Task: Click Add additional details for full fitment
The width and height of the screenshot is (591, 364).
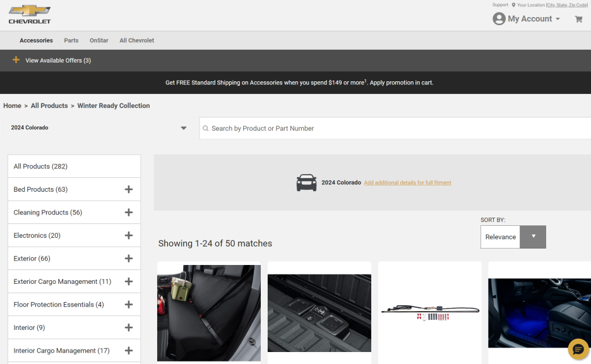Action: pyautogui.click(x=407, y=182)
